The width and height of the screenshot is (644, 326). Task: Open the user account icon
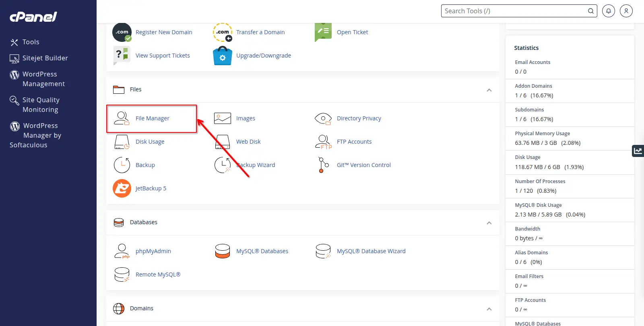[x=626, y=11]
